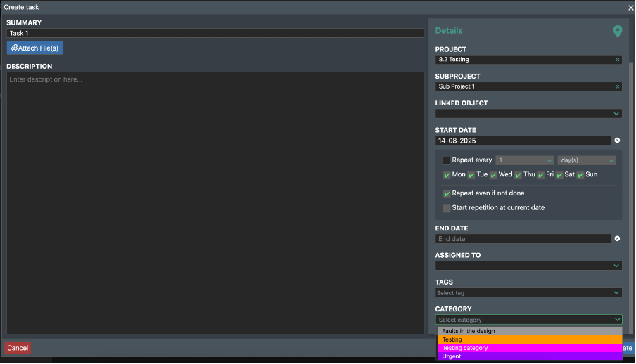Expand the Assigned To dropdown
This screenshot has height=364, width=636.
coord(528,266)
